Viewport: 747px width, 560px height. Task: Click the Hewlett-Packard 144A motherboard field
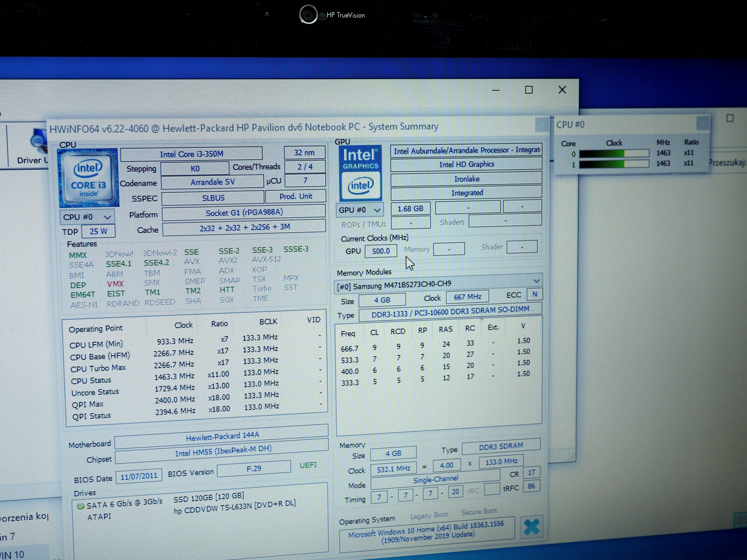click(x=221, y=436)
